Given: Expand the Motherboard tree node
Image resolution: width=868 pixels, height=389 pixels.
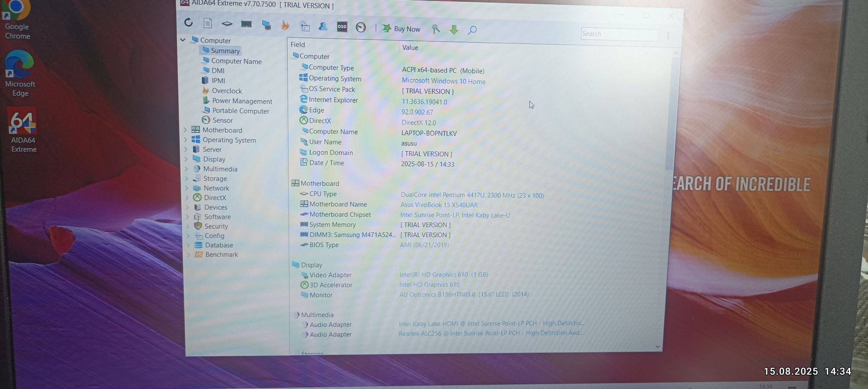Looking at the screenshot, I should (x=185, y=130).
